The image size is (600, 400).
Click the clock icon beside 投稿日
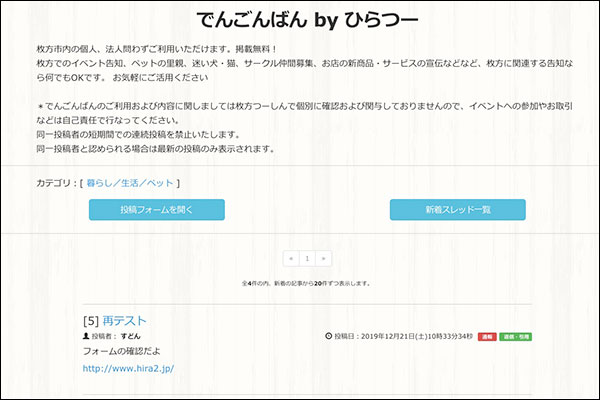point(329,337)
